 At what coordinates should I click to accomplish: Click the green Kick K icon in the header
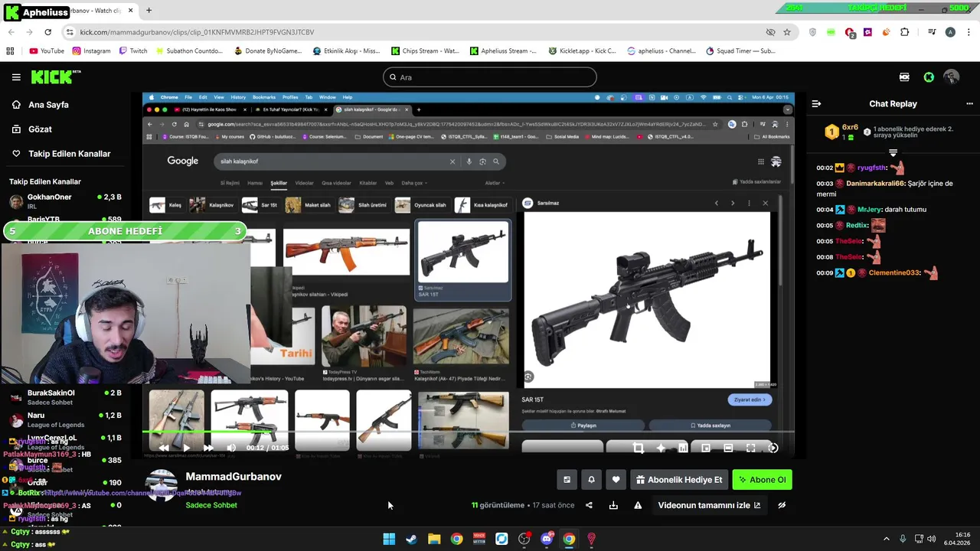click(929, 77)
